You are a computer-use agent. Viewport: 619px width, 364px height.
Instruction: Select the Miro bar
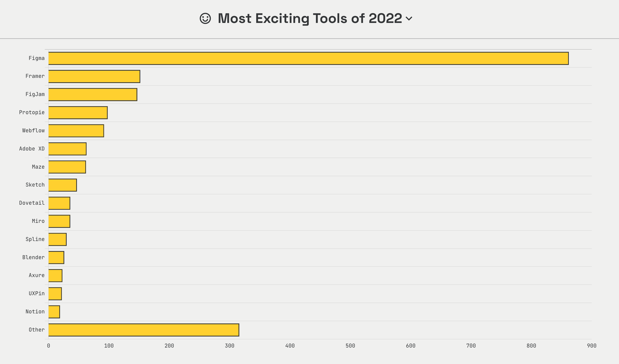point(59,221)
